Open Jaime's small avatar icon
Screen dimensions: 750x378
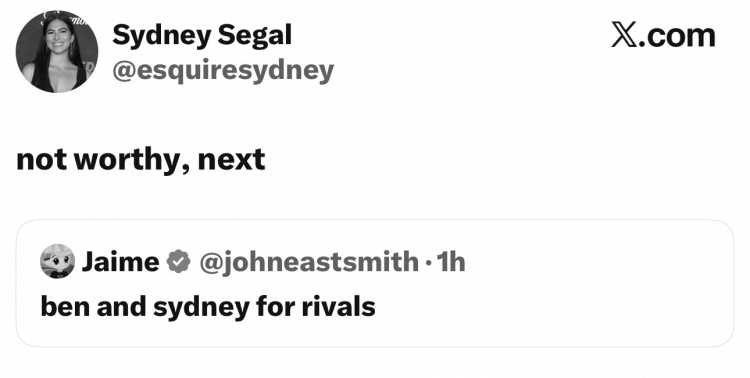pos(57,261)
